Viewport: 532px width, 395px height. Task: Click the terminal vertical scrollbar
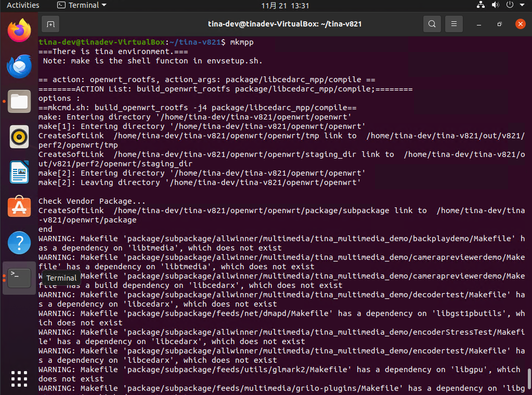(x=529, y=378)
